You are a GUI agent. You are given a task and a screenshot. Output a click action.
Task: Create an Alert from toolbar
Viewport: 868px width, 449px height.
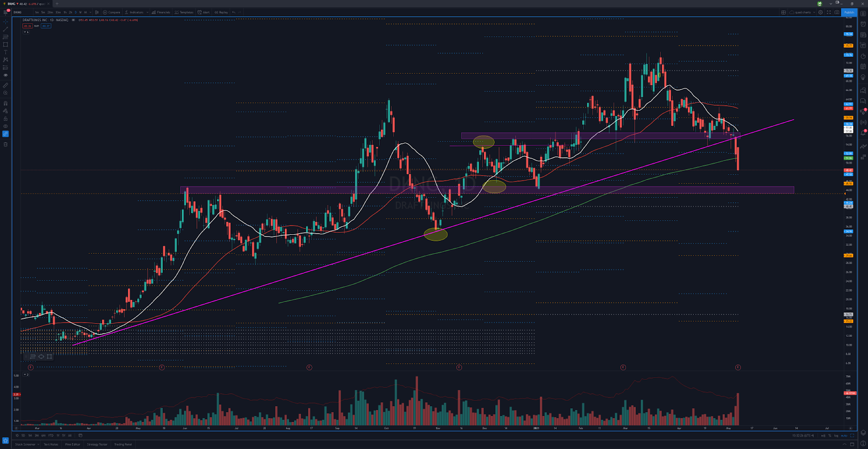point(204,12)
